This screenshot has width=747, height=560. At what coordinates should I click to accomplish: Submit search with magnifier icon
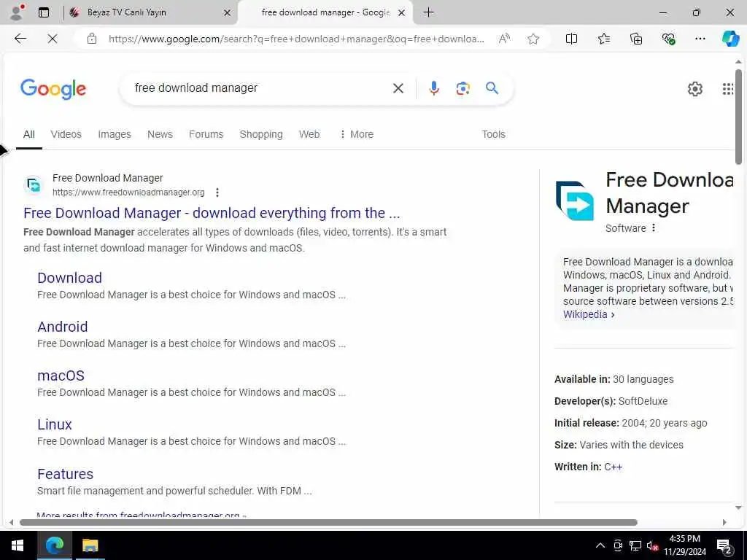click(492, 87)
